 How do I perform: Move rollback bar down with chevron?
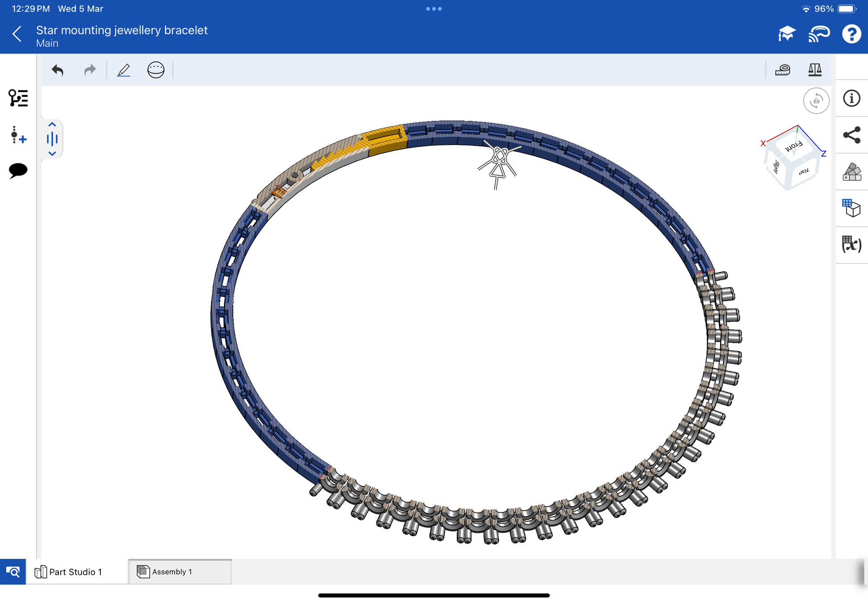52,153
